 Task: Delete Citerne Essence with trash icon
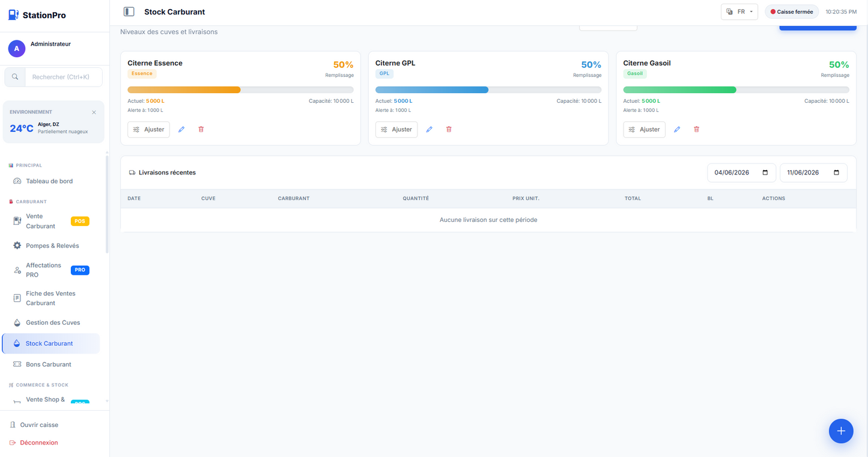(201, 129)
